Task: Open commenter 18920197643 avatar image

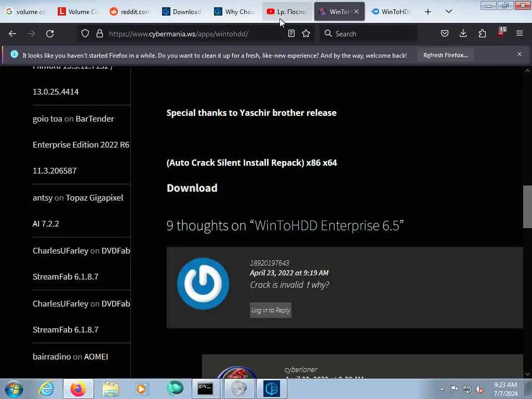Action: [x=203, y=284]
